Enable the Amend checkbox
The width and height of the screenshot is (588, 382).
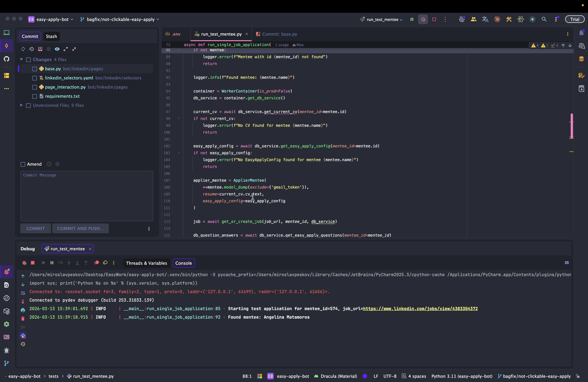tap(23, 164)
